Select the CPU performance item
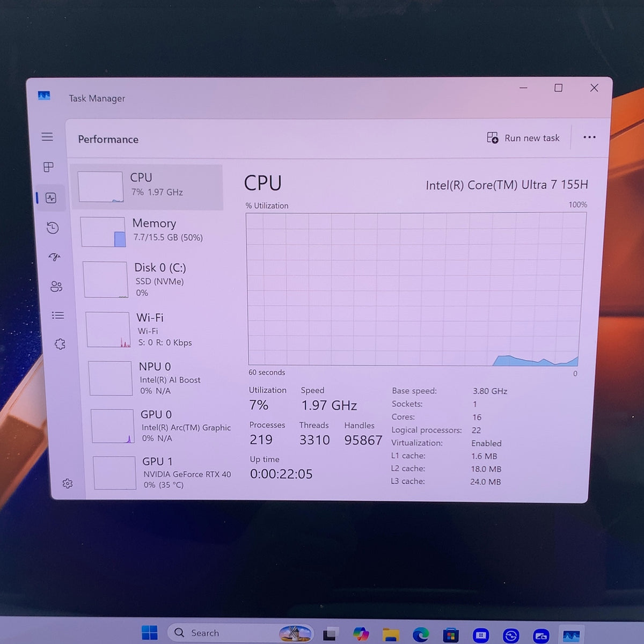The height and width of the screenshot is (644, 644). (147, 187)
